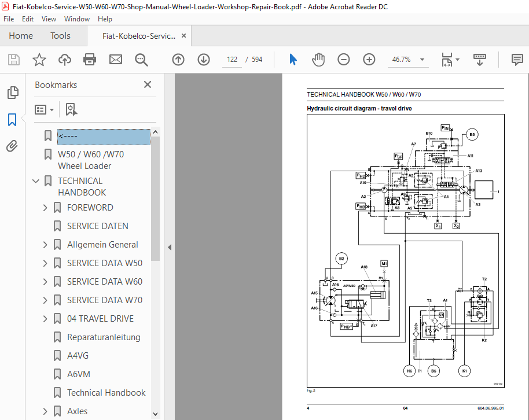Collapse the TECHNICAL HANDBOOK bookmark

(36, 181)
